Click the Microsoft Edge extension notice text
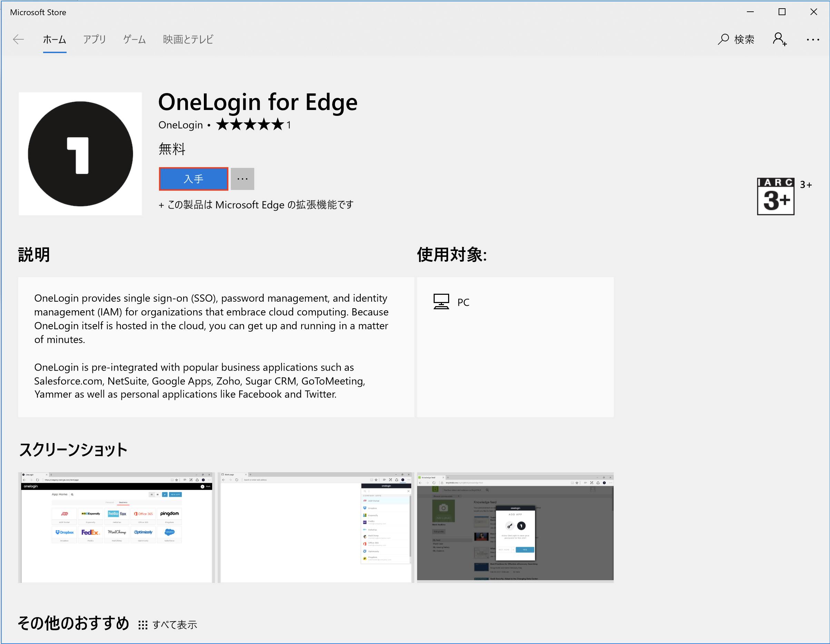This screenshot has height=644, width=830. (256, 205)
